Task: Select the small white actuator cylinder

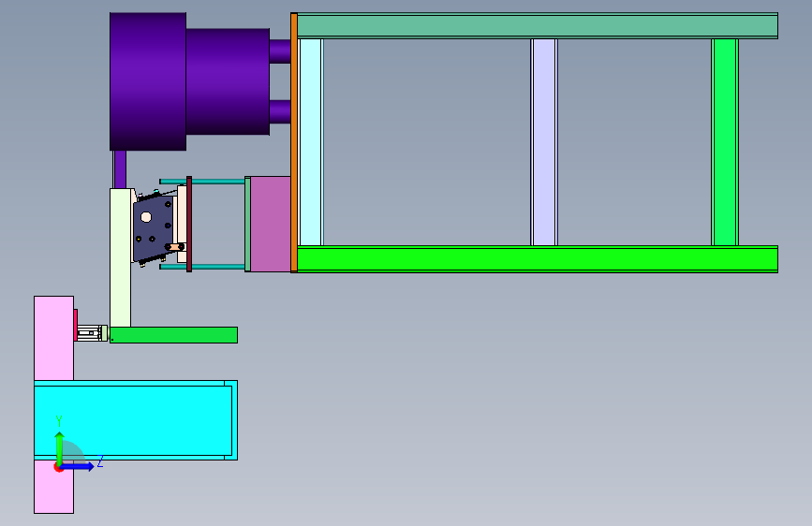Action: tap(90, 333)
